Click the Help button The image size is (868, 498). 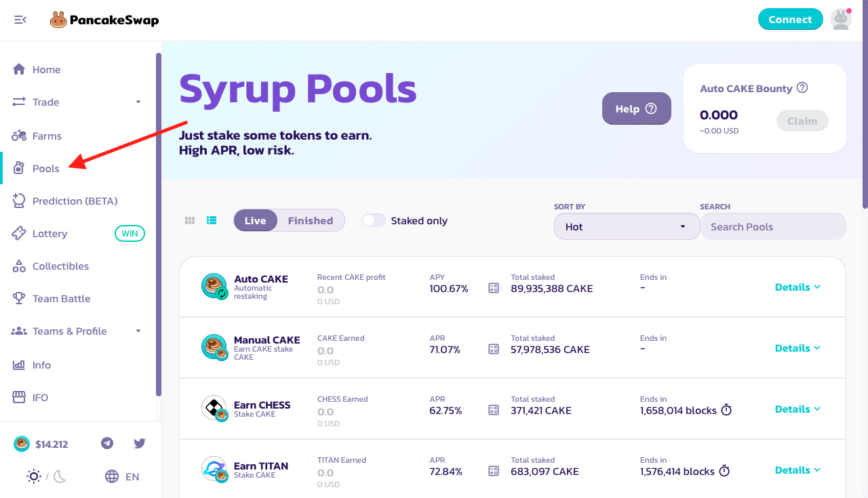(x=636, y=108)
